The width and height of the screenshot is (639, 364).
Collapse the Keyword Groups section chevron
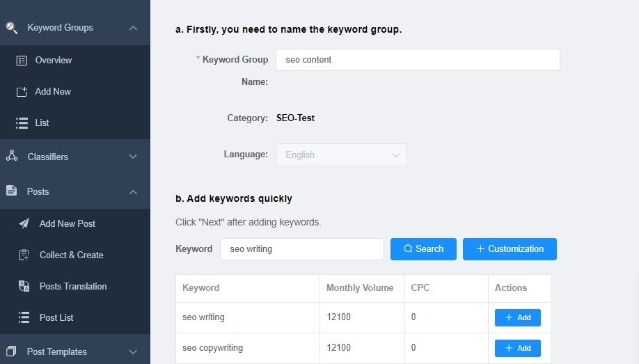tap(133, 28)
